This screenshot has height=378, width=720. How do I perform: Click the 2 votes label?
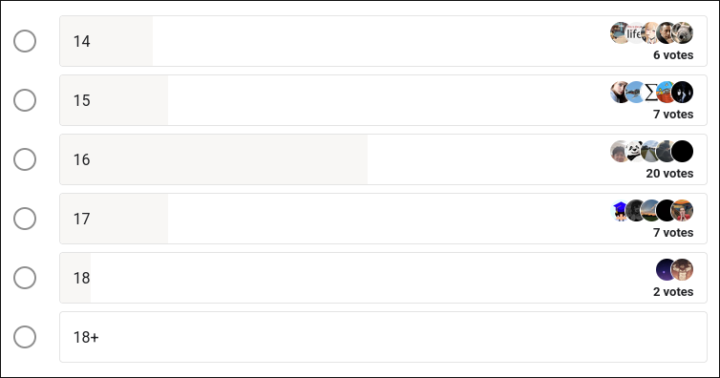(673, 292)
